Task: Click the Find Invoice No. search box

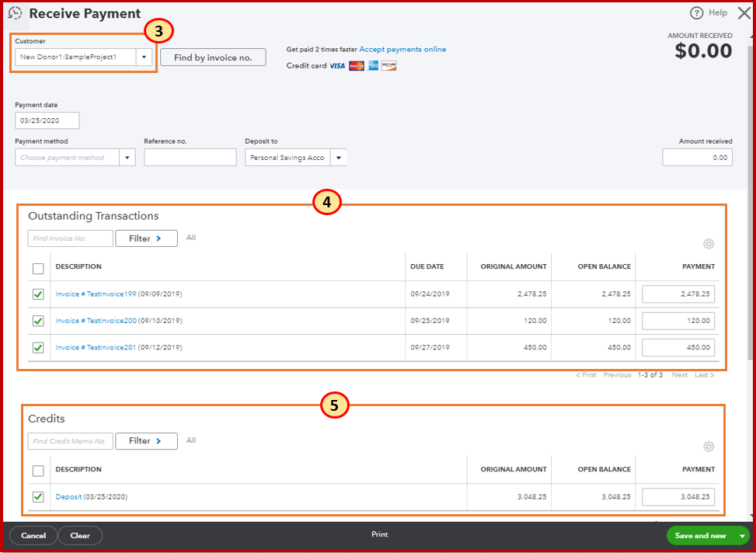Action: point(71,238)
